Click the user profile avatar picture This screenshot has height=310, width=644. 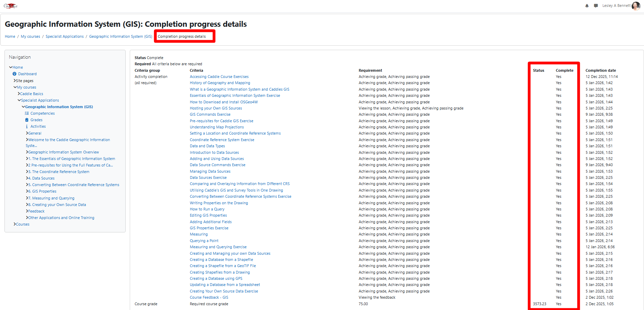[x=636, y=6]
